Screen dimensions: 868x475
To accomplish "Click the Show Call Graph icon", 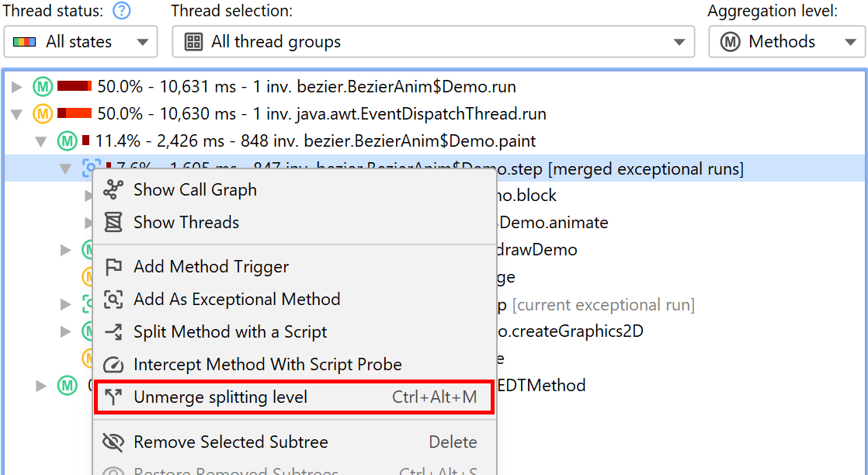I will pyautogui.click(x=113, y=189).
